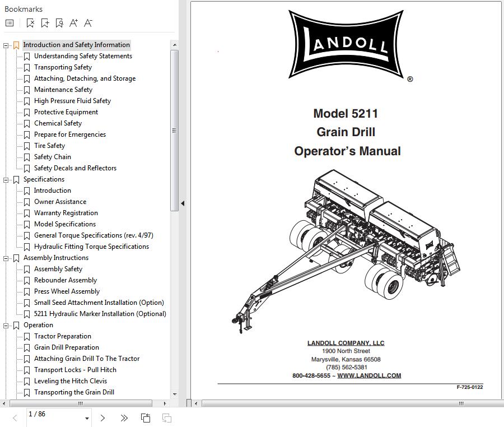
Task: Select Small Seed Attachment Installation (Option) bookmark
Action: click(99, 303)
